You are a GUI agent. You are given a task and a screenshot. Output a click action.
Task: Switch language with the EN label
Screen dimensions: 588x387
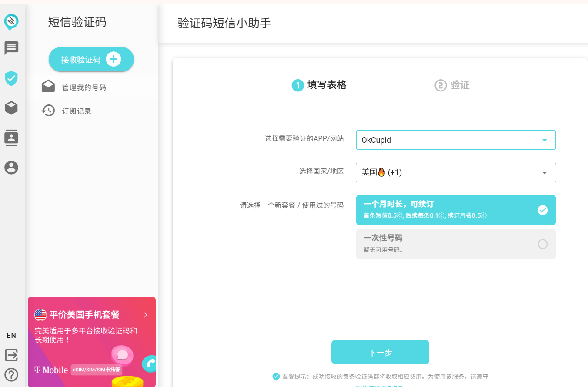[11, 335]
